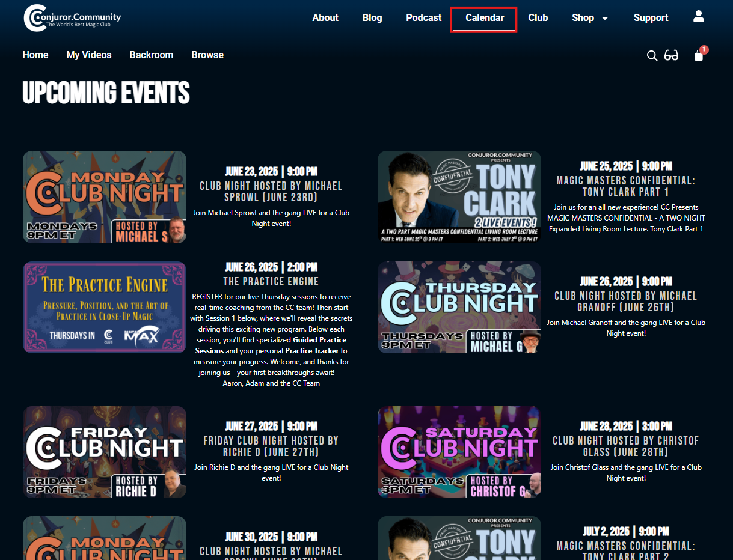Click the Upcoming Events heading
Image resolution: width=733 pixels, height=560 pixels.
(x=106, y=93)
